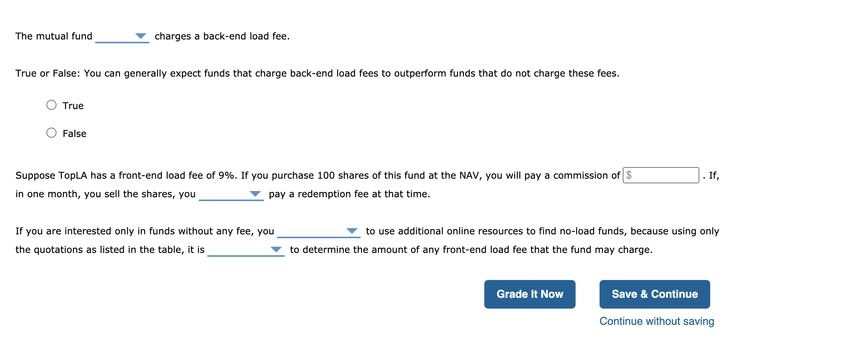This screenshot has width=868, height=338.
Task: Click the dropdown arrow after "The mutual fund"
Action: tap(141, 36)
